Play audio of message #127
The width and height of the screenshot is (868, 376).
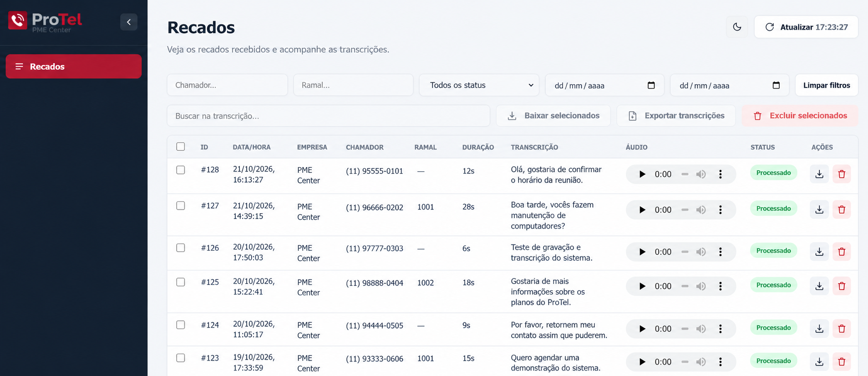(x=642, y=210)
